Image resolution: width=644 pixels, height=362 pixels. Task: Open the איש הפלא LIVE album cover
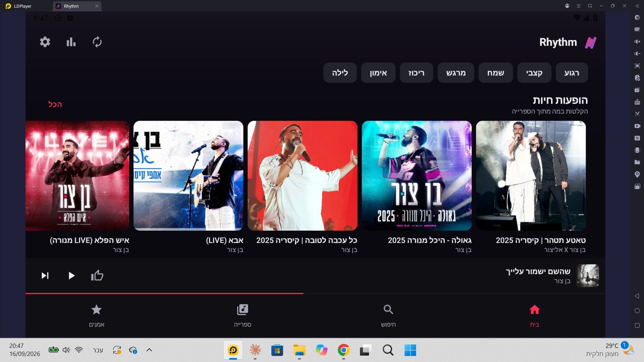click(77, 176)
